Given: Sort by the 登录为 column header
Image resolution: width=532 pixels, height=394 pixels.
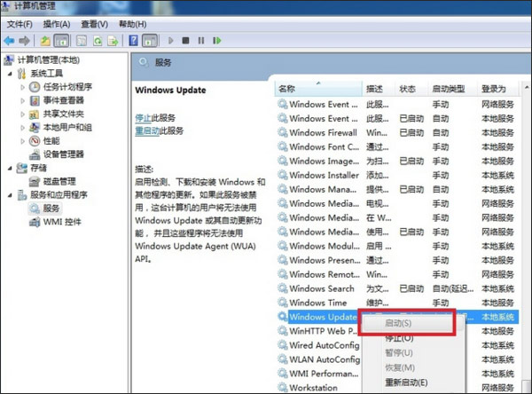Looking at the screenshot, I should tap(498, 89).
